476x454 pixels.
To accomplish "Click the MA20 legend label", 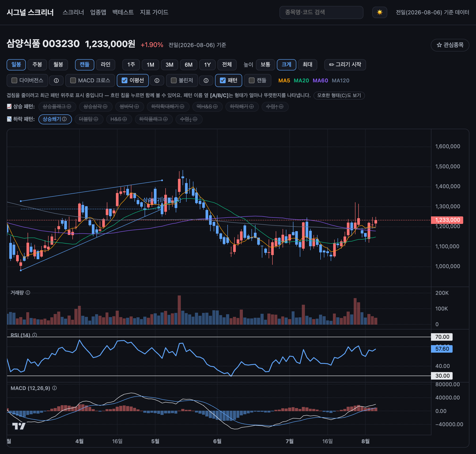I will click(x=301, y=81).
